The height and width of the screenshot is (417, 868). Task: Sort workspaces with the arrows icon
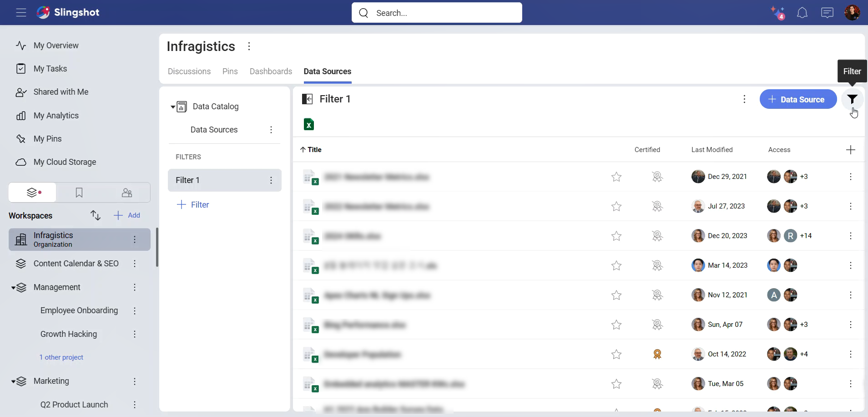pyautogui.click(x=95, y=215)
